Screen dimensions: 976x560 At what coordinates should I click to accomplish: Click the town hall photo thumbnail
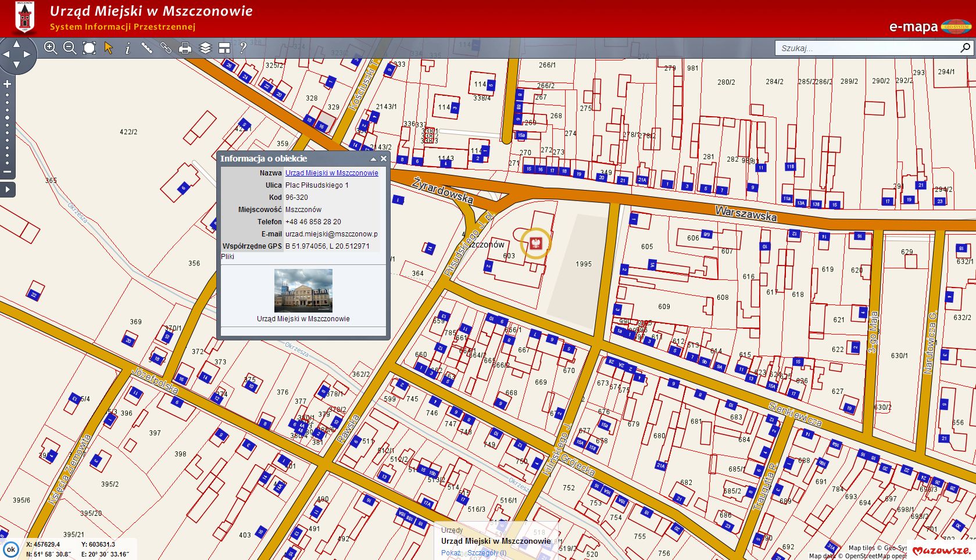[303, 290]
